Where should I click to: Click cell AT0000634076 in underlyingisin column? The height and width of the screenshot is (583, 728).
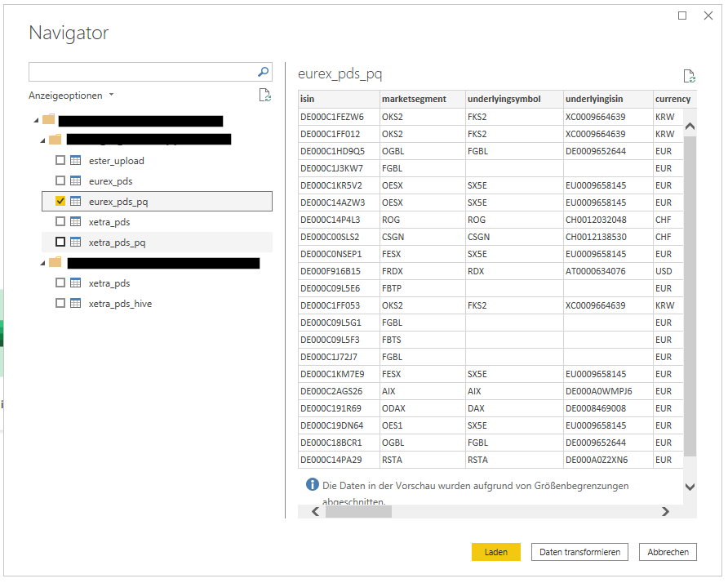click(x=608, y=271)
